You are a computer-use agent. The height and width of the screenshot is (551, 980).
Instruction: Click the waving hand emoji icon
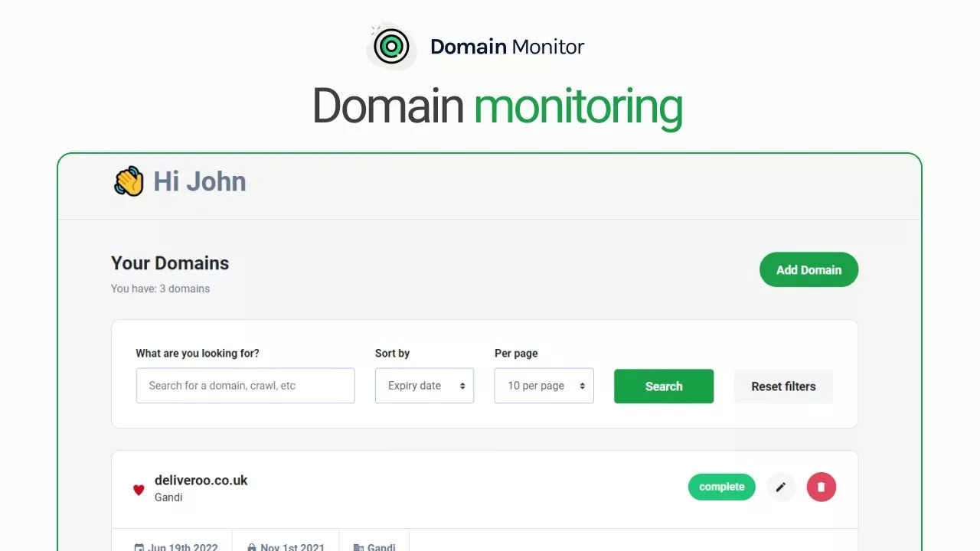(129, 182)
